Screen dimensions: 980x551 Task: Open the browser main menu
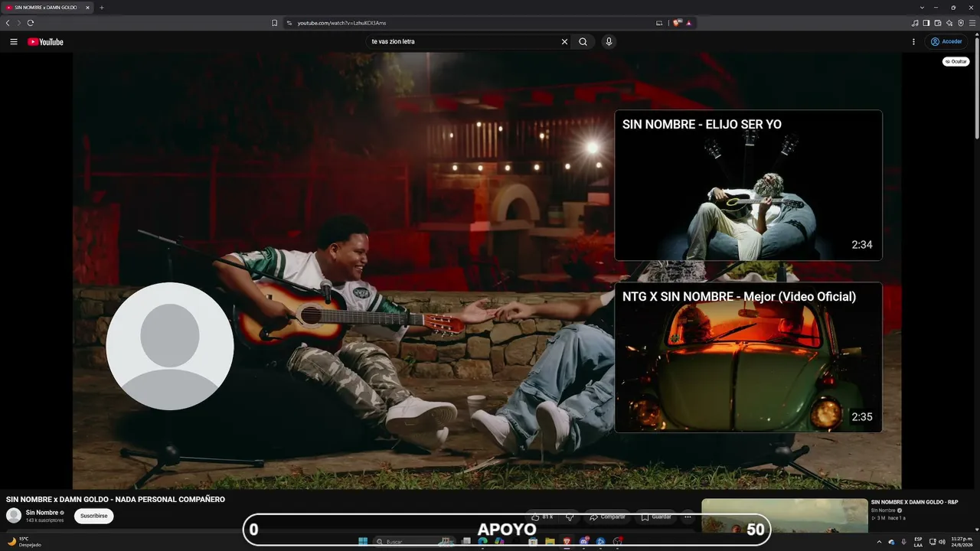coord(972,23)
